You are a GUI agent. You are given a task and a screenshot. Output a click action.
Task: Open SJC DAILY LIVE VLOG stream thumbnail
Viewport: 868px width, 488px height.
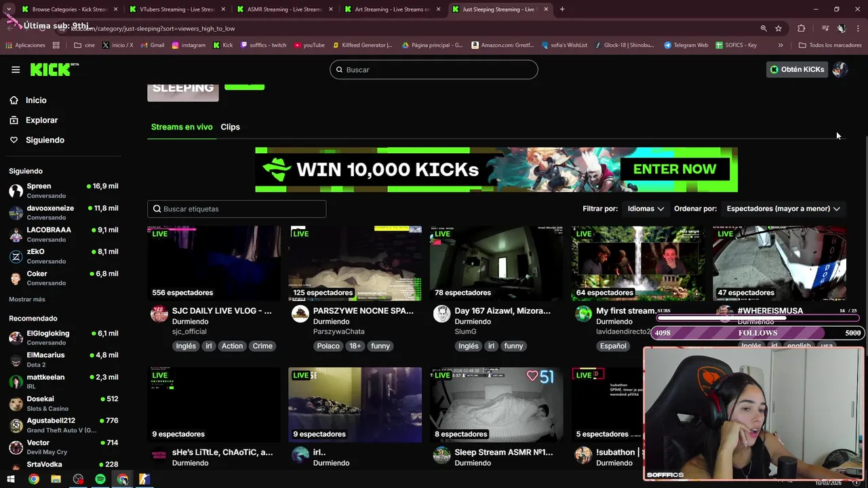point(214,263)
